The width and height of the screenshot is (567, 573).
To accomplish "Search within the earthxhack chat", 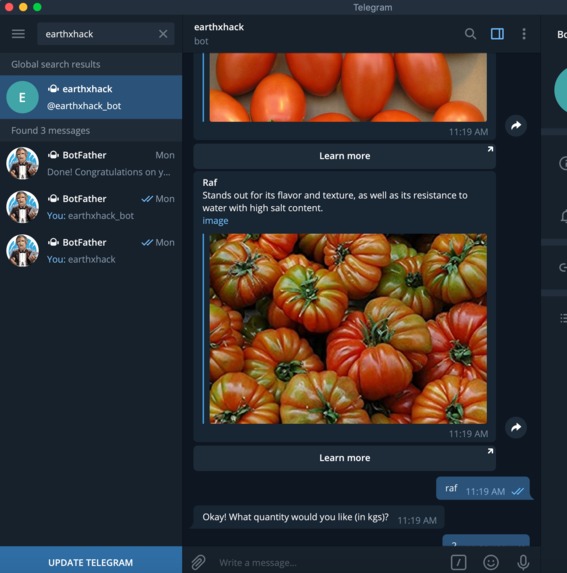I will (470, 34).
